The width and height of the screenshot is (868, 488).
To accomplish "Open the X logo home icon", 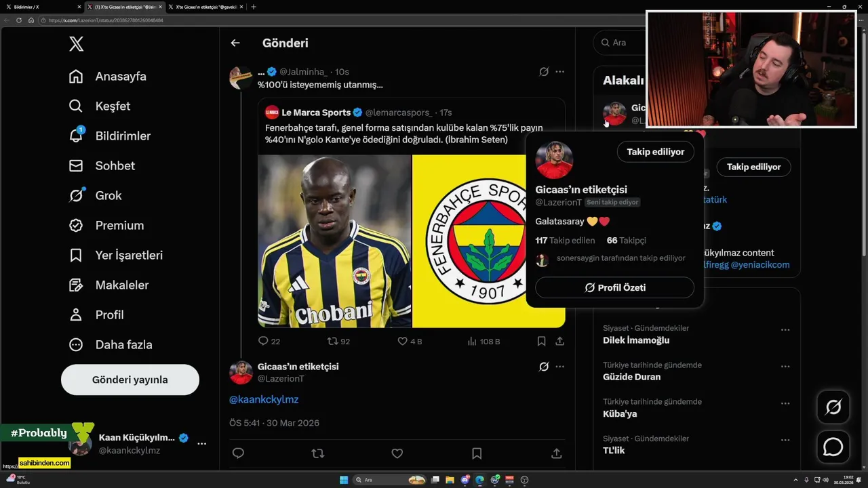I will [x=77, y=44].
